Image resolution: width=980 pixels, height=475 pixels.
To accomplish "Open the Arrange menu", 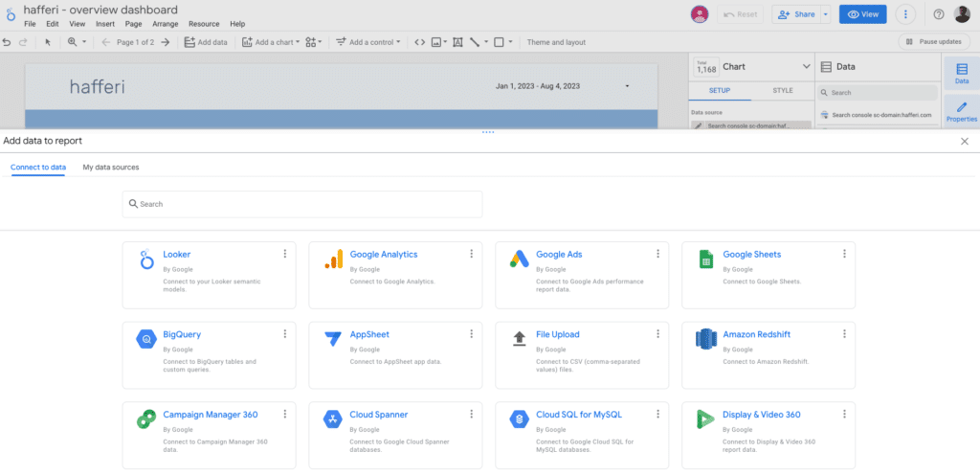I will (165, 24).
